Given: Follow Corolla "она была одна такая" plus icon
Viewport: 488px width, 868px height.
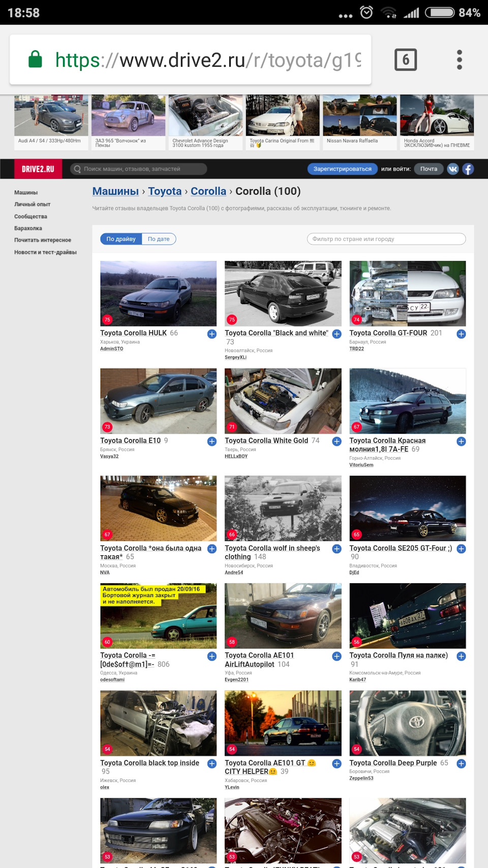Looking at the screenshot, I should pyautogui.click(x=212, y=549).
